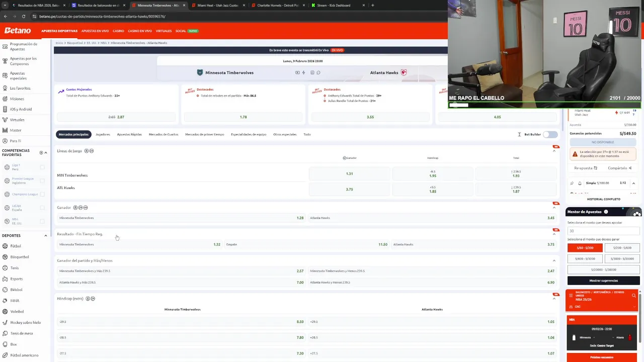Open Para Ti profile icon
Viewport: 644px width, 362px height.
(x=5, y=141)
